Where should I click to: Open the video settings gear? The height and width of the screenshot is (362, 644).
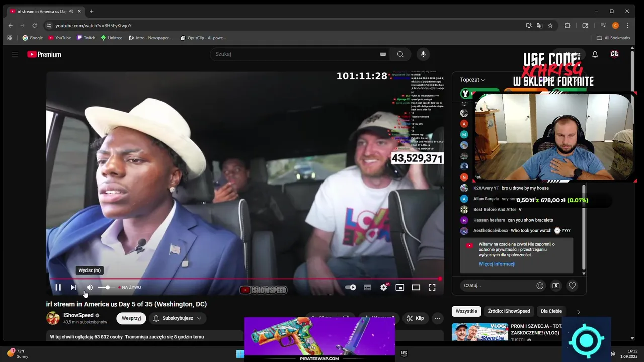pos(384,287)
